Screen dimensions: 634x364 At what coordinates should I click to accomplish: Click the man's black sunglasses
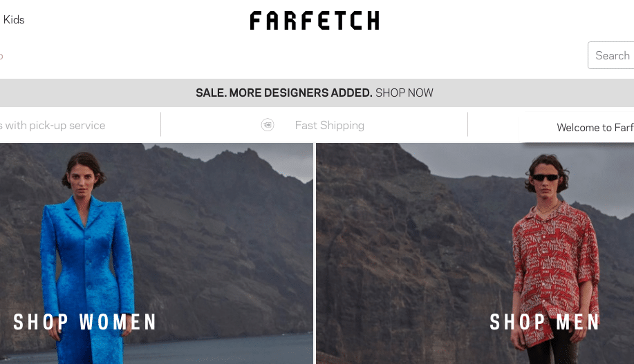pos(546,178)
